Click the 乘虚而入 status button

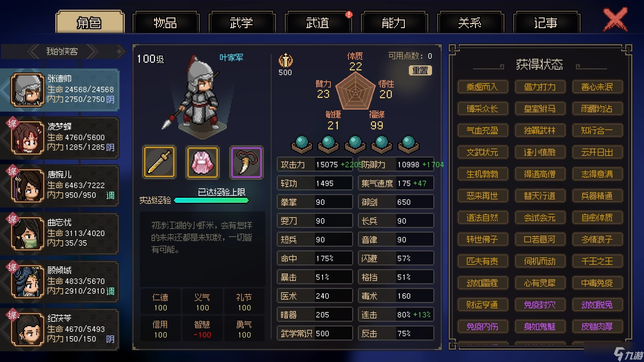click(x=482, y=87)
